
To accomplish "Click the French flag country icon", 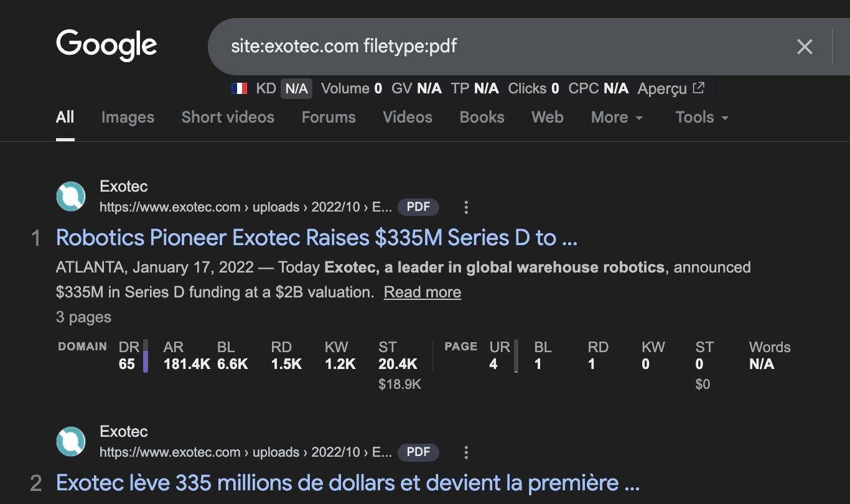I will [239, 88].
